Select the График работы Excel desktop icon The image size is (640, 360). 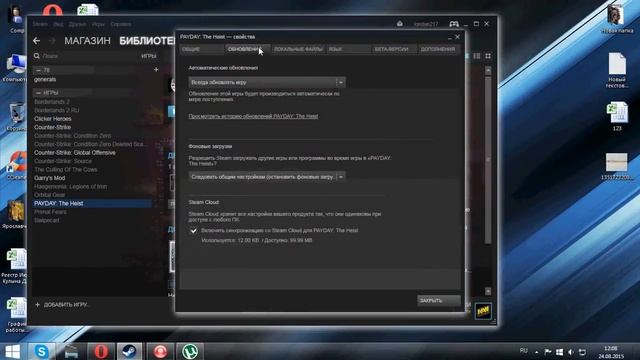tap(16, 315)
